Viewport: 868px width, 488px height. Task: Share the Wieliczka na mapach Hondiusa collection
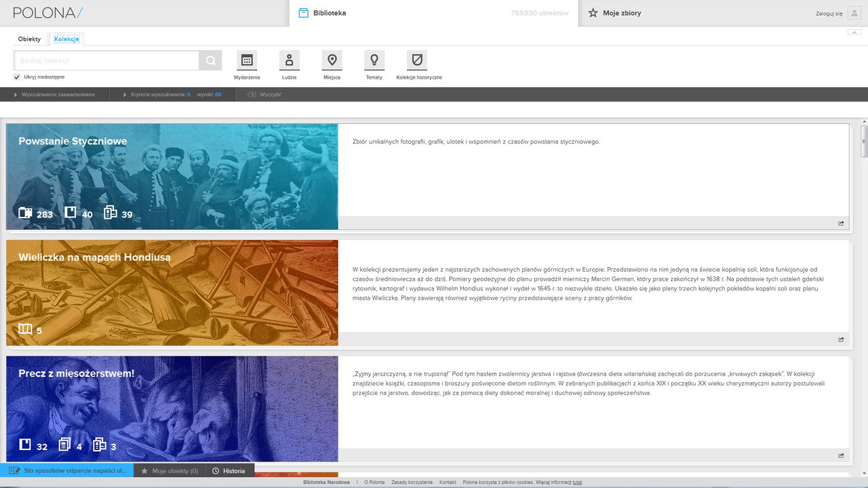(x=841, y=339)
